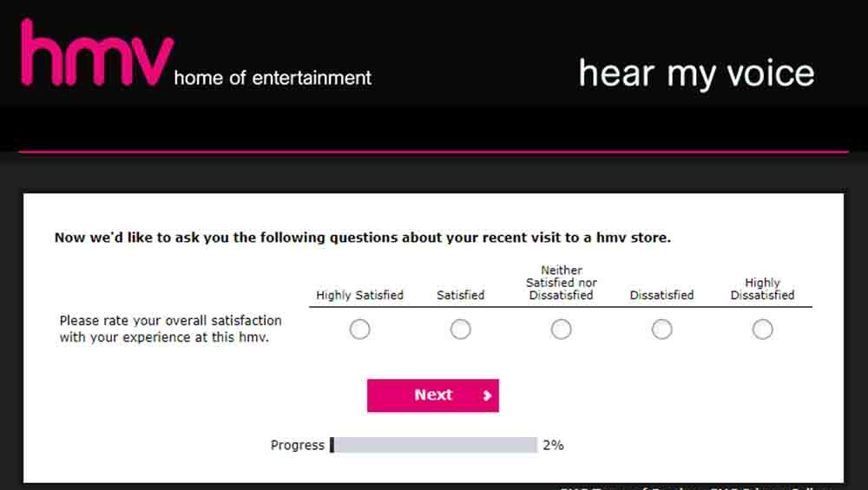
Task: Click the 'Highly Dissatisfied' column label
Action: point(763,289)
